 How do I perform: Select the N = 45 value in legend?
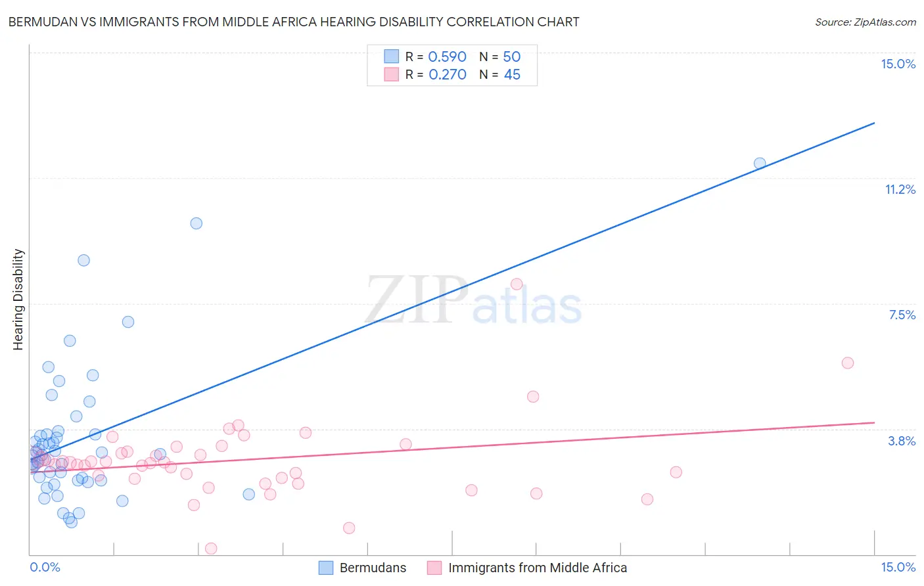500,74
